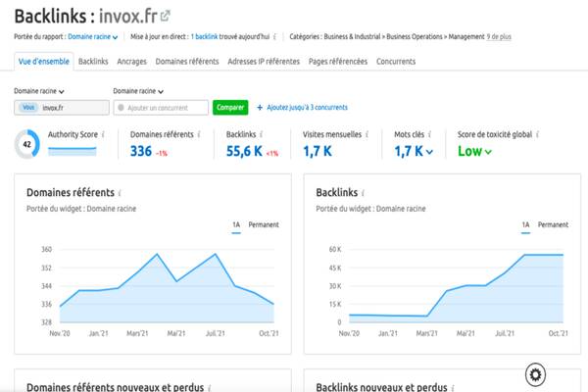588x392 pixels.
Task: Click info icon beside Backlinks metric
Action: click(x=261, y=134)
